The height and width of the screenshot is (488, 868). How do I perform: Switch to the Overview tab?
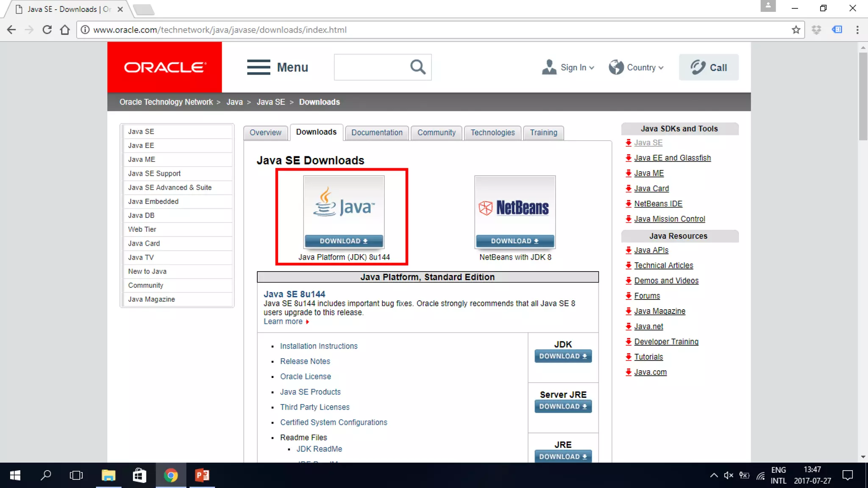(265, 133)
